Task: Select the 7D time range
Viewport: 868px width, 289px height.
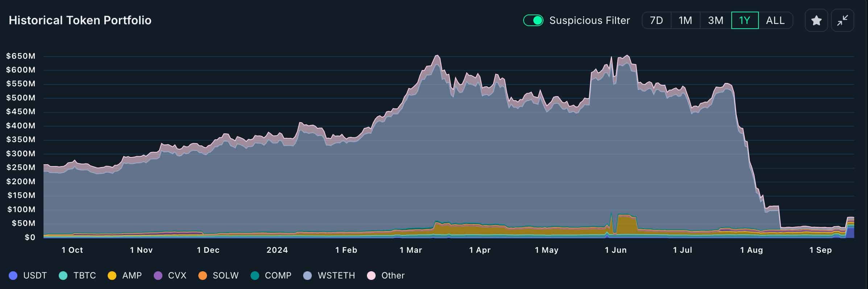Action: pyautogui.click(x=656, y=20)
